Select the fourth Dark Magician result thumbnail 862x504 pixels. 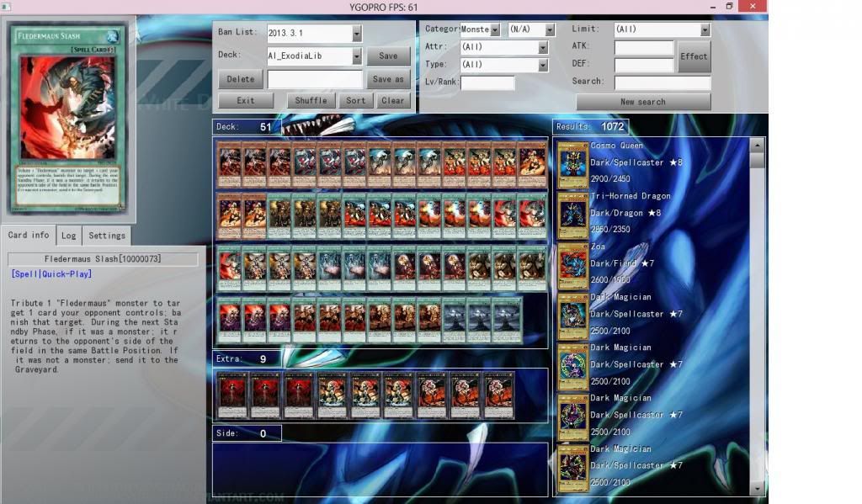point(572,468)
